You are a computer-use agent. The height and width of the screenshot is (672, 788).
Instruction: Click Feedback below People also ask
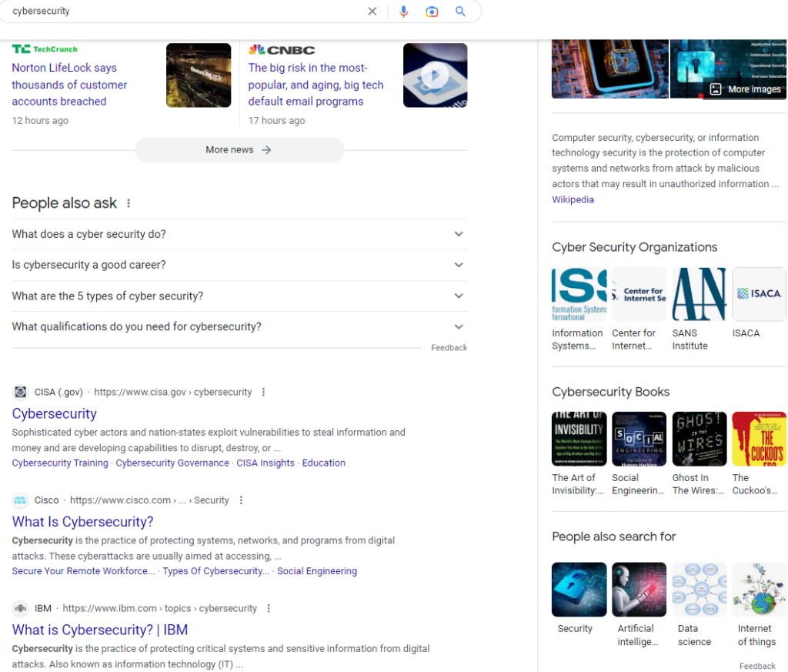coord(449,348)
